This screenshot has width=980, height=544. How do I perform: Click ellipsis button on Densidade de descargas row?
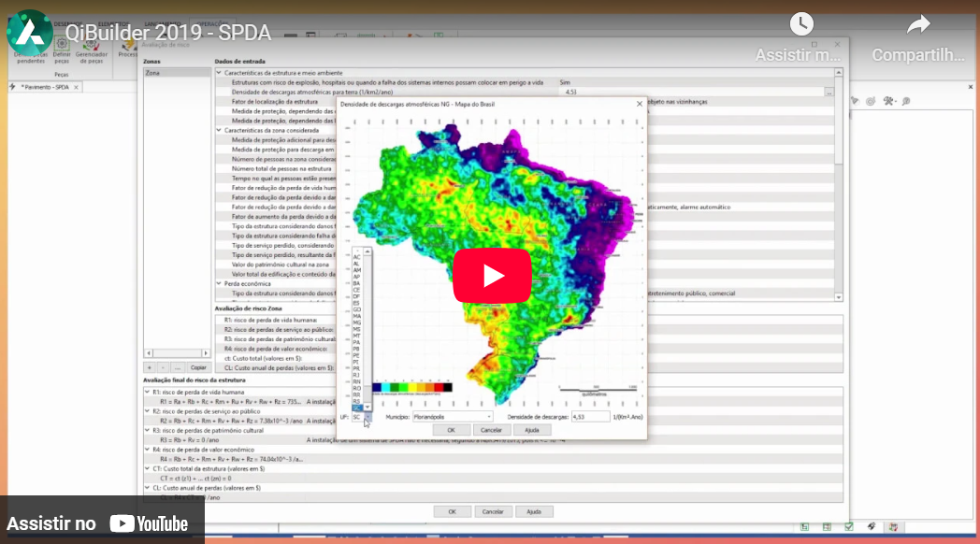click(x=829, y=92)
